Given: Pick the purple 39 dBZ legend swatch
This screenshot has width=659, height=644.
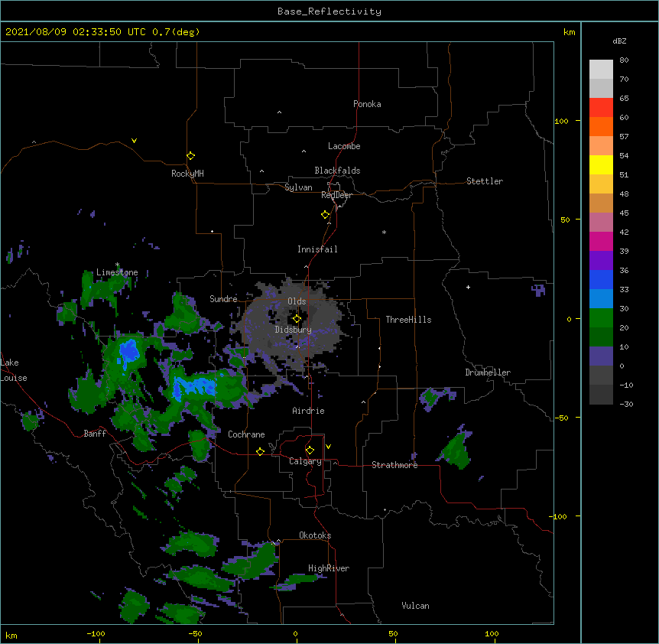Looking at the screenshot, I should pos(601,260).
